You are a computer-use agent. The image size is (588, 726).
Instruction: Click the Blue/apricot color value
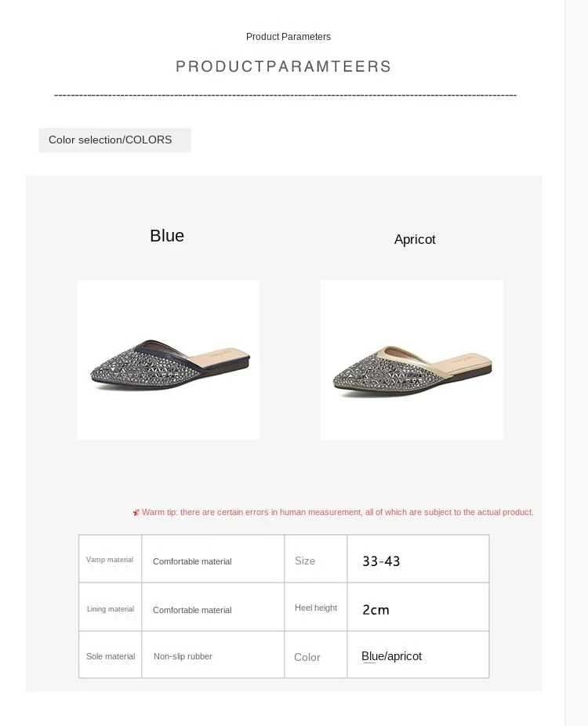[392, 656]
